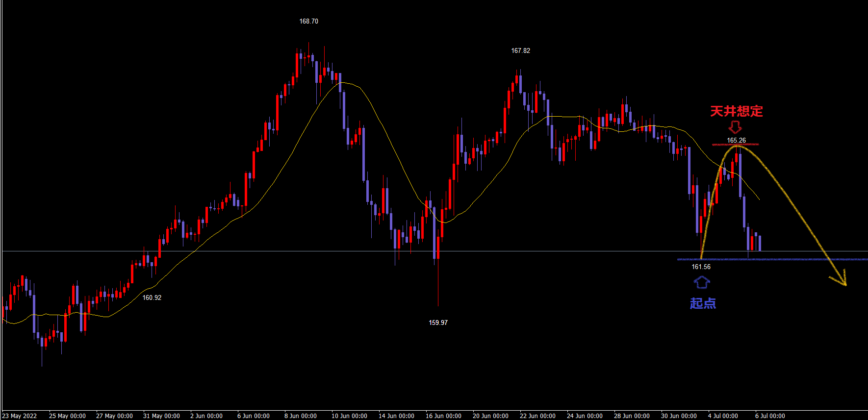Click the 22 Jun 00:00 date label
The image size is (868, 420).
(x=537, y=416)
